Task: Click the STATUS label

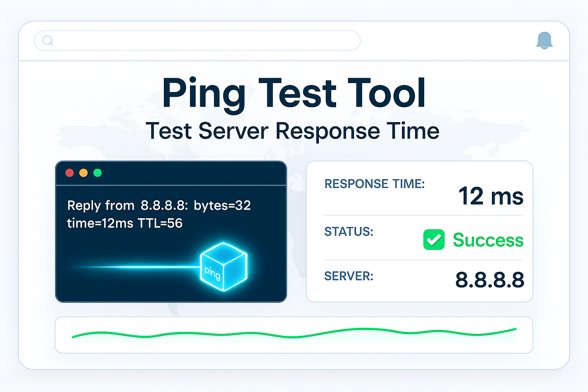Action: point(348,232)
